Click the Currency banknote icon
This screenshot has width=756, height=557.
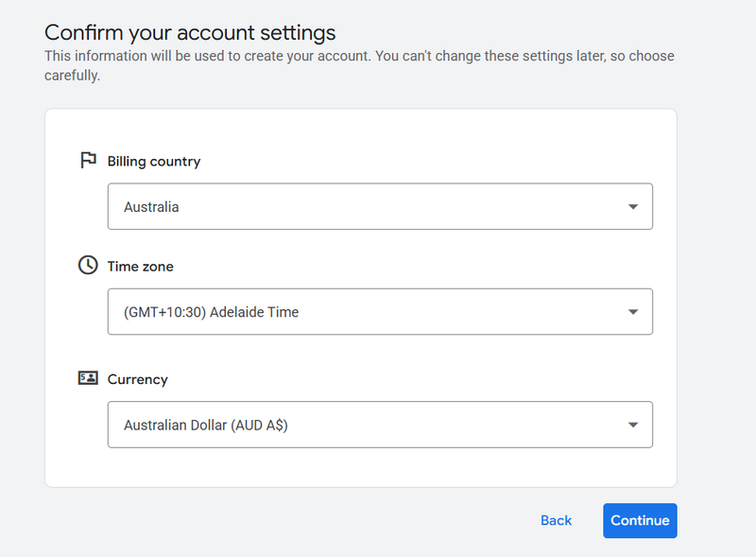(88, 378)
